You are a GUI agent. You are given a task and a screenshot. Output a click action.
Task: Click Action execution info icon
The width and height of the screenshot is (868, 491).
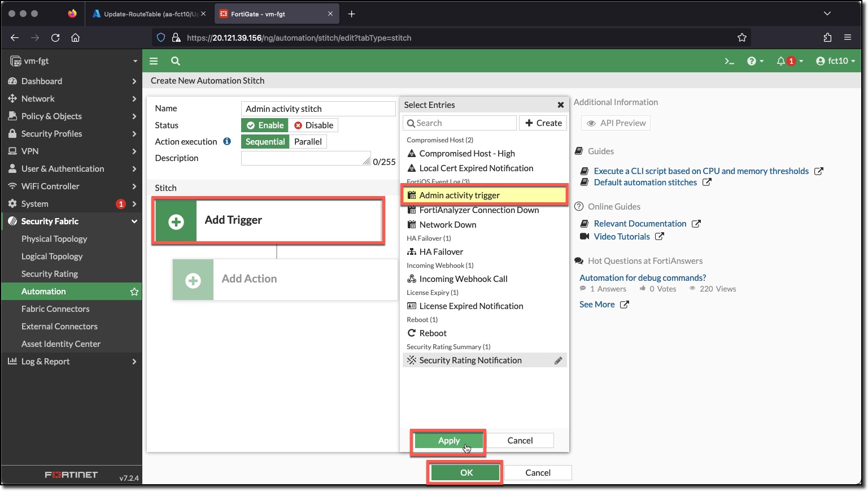click(x=227, y=141)
